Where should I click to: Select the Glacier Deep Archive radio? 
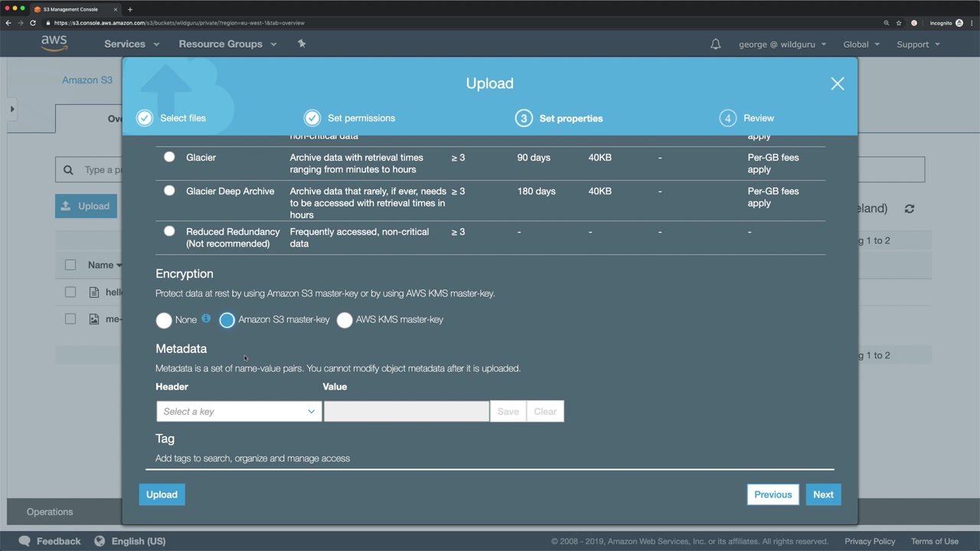point(169,191)
